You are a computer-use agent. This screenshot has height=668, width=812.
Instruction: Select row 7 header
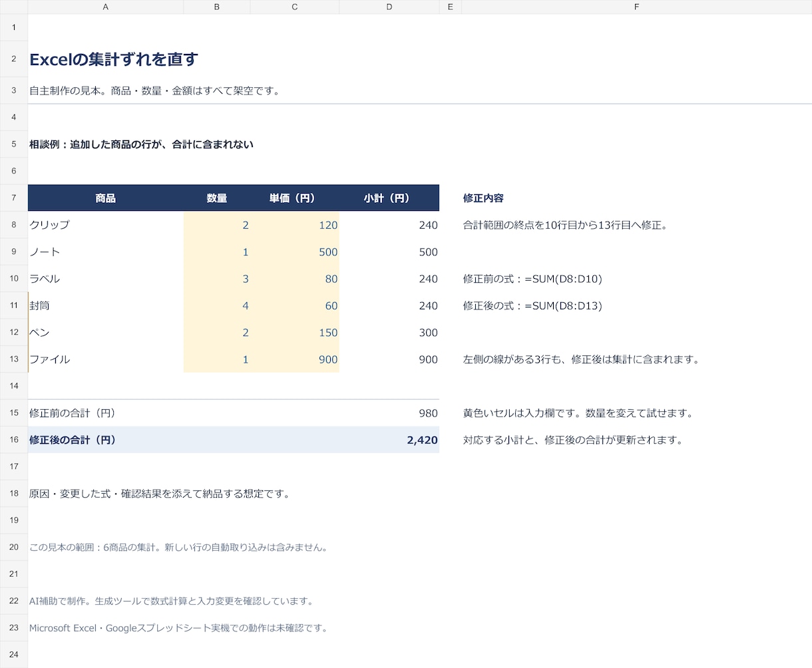14,198
